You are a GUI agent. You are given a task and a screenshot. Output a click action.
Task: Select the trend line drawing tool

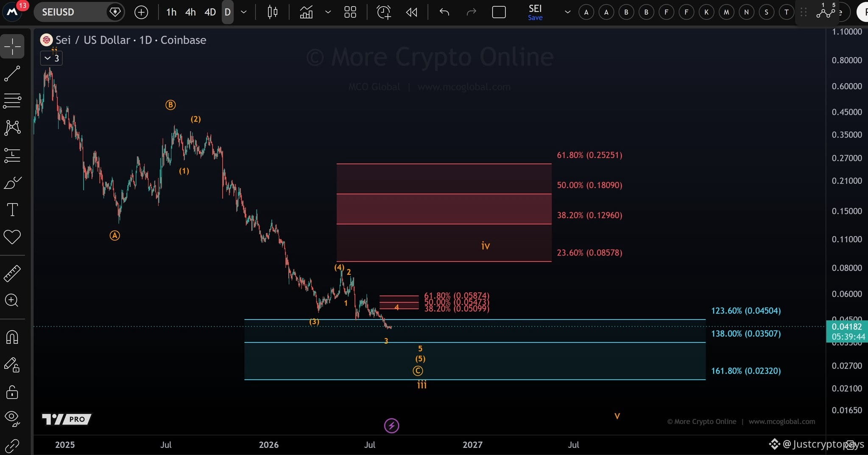(x=12, y=74)
